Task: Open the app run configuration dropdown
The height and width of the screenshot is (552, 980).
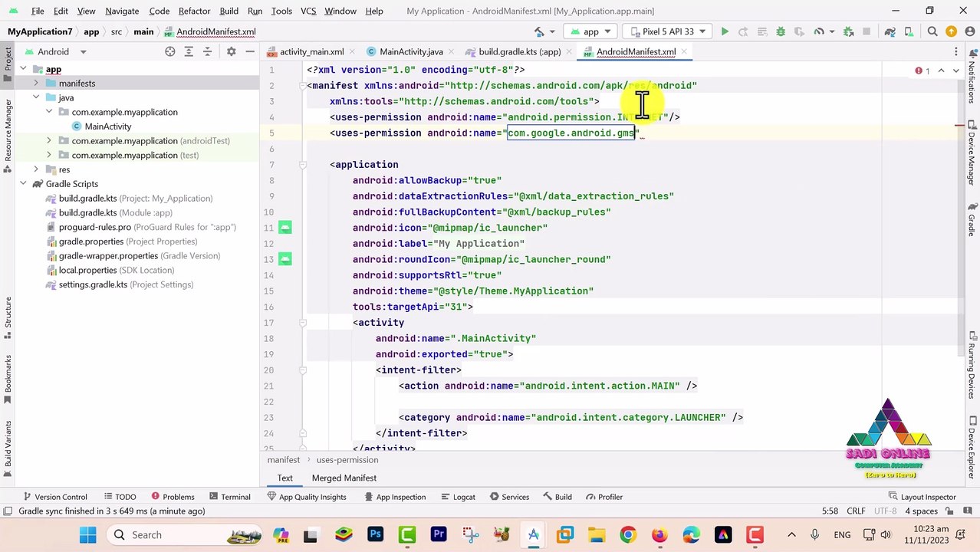Action: coord(591,31)
